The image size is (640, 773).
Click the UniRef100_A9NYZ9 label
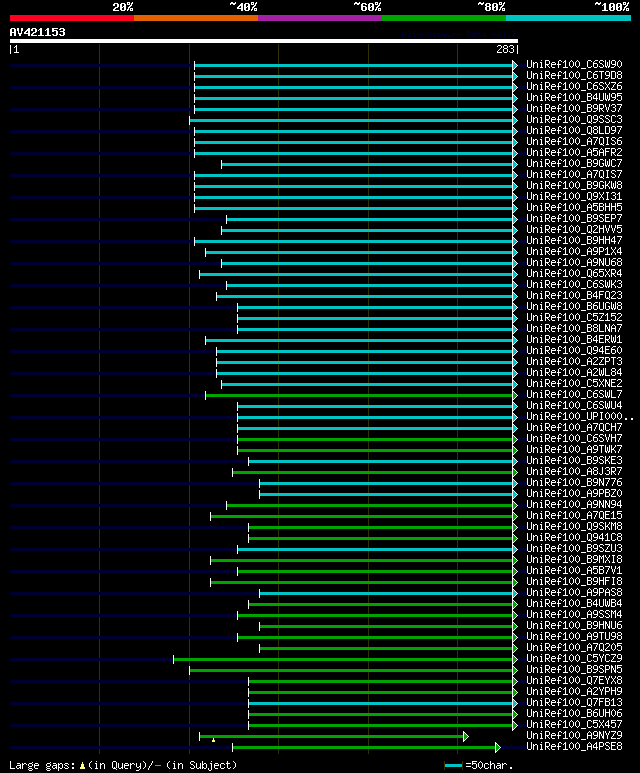tap(574, 736)
